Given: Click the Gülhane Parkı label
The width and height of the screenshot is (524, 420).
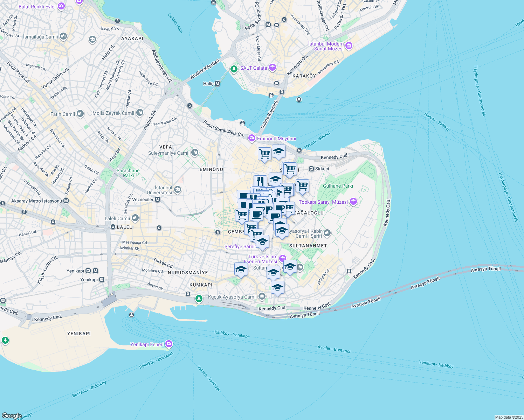Looking at the screenshot, I should (338, 186).
